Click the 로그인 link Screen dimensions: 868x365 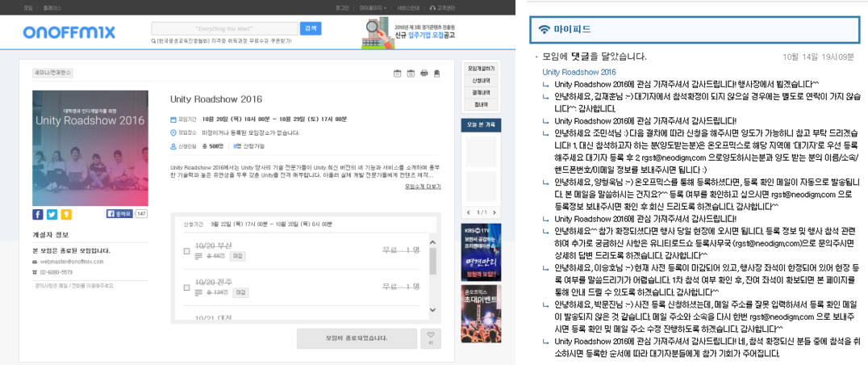[341, 7]
